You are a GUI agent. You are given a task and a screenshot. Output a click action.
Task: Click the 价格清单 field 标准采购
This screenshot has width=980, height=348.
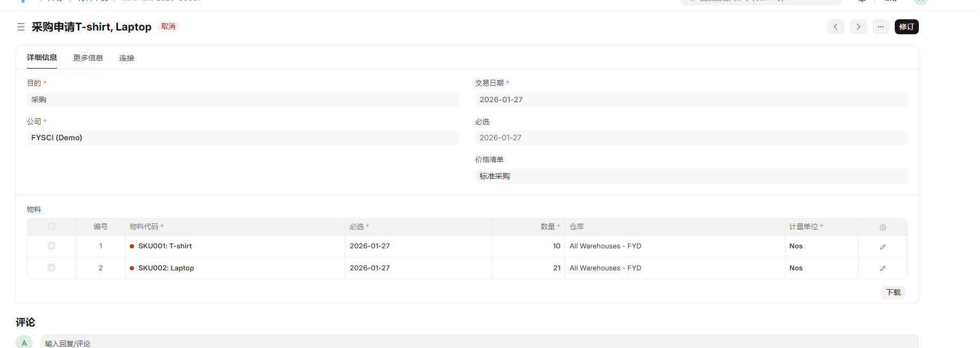coord(691,176)
